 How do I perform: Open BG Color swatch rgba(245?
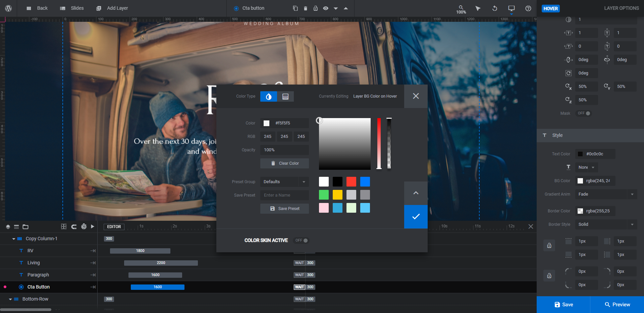(x=580, y=181)
